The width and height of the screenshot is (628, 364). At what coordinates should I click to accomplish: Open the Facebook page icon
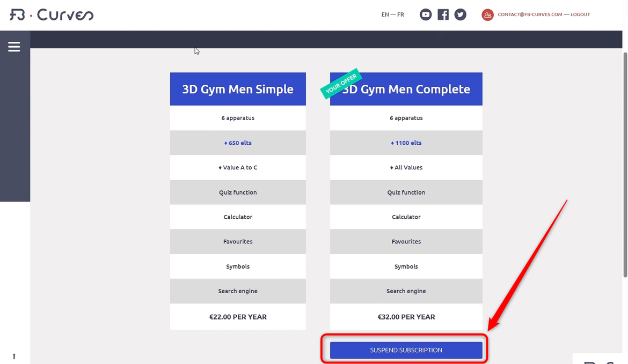pyautogui.click(x=443, y=15)
